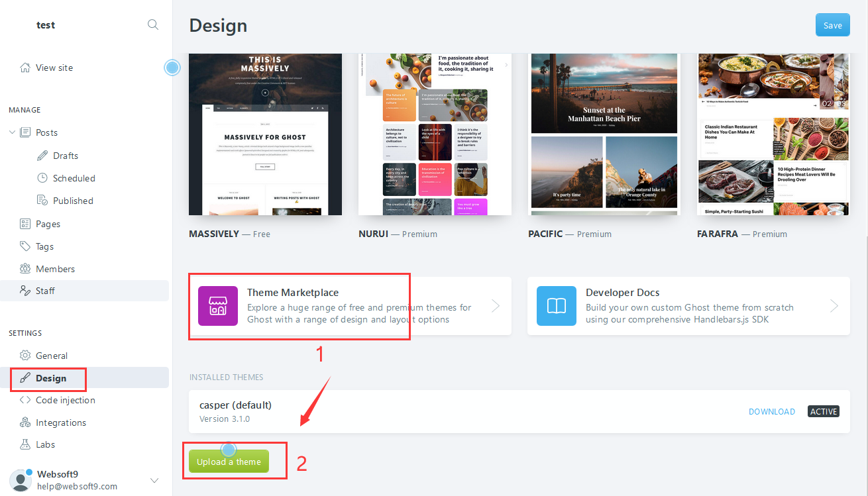This screenshot has height=496, width=868.
Task: Click the Code injection brackets icon
Action: (x=25, y=400)
